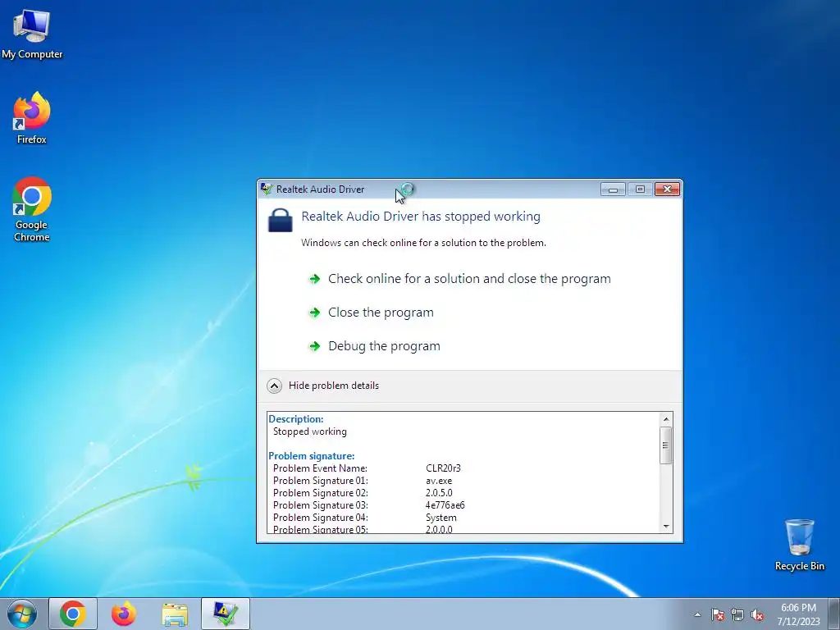Click the CLR20r3 event name value
The width and height of the screenshot is (840, 630).
[443, 468]
